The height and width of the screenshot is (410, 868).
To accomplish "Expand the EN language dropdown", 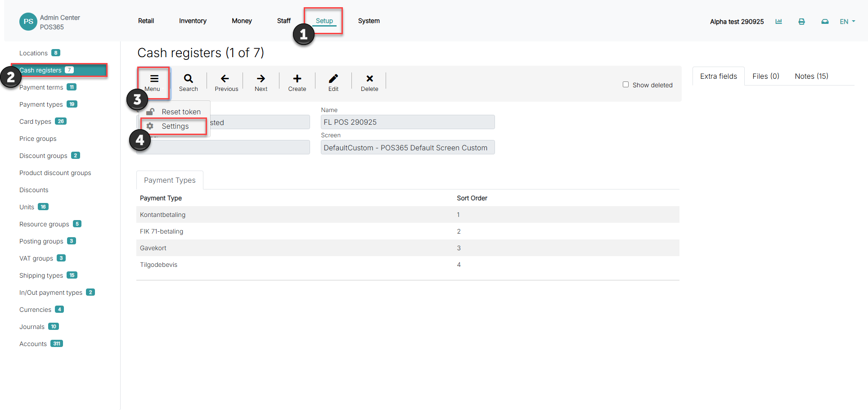I will pos(847,22).
